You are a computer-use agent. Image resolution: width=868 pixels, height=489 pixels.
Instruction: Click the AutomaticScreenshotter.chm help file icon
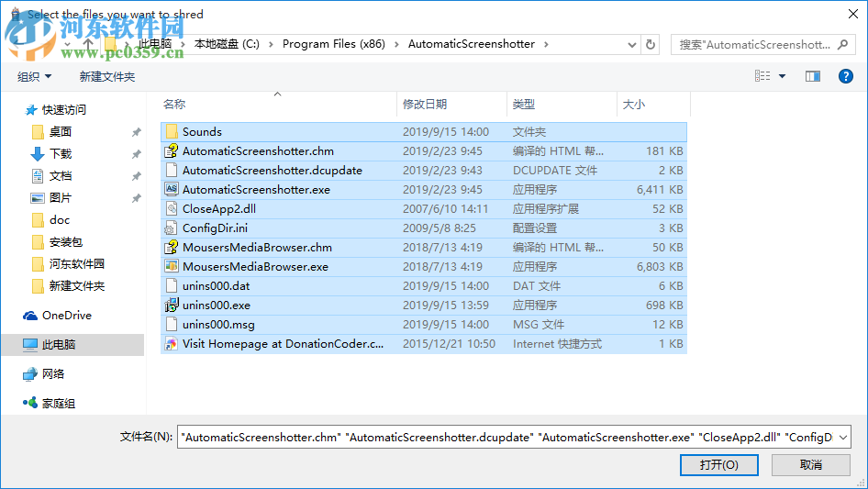coord(172,150)
